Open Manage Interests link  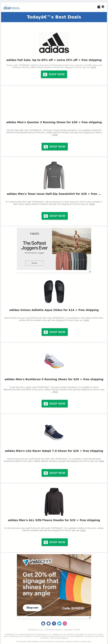pos(72,641)
